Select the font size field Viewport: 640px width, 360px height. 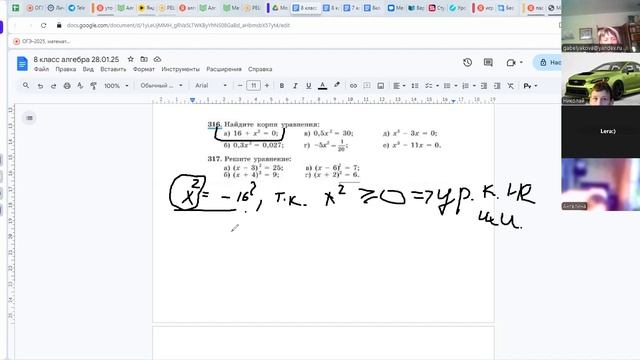click(x=253, y=86)
